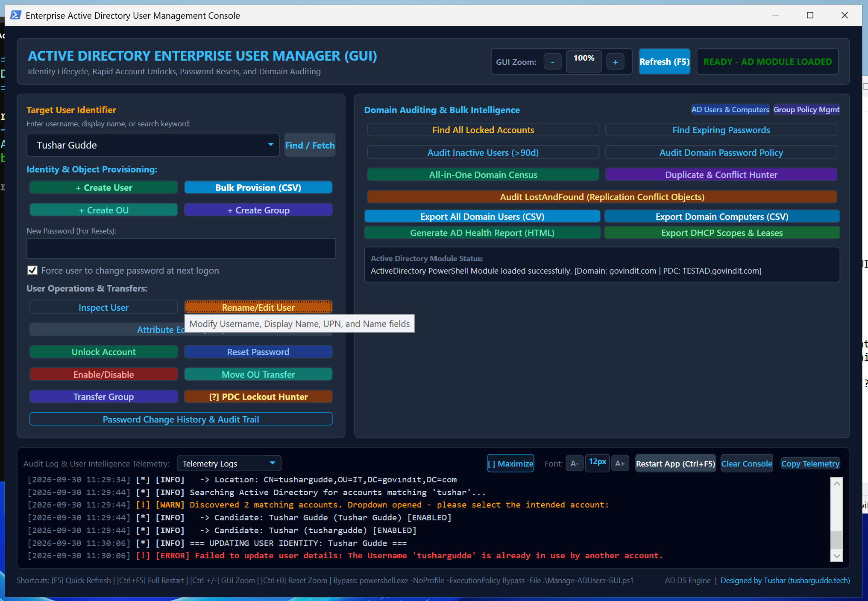868x601 pixels.
Task: Click Unlock Account button
Action: pyautogui.click(x=104, y=352)
